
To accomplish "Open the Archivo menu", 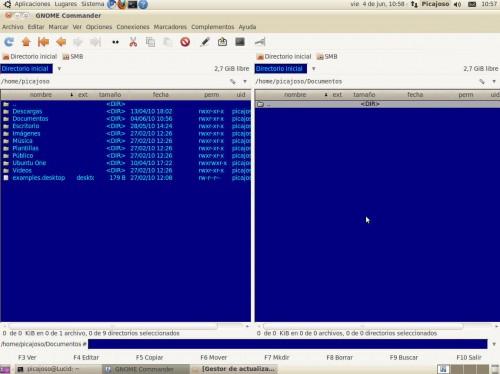I will pyautogui.click(x=13, y=27).
